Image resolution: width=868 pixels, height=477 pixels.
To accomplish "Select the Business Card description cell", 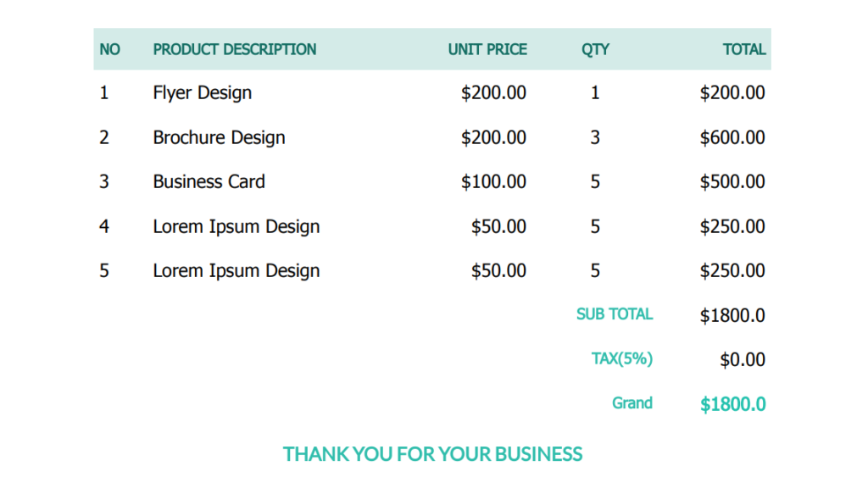I will click(209, 181).
